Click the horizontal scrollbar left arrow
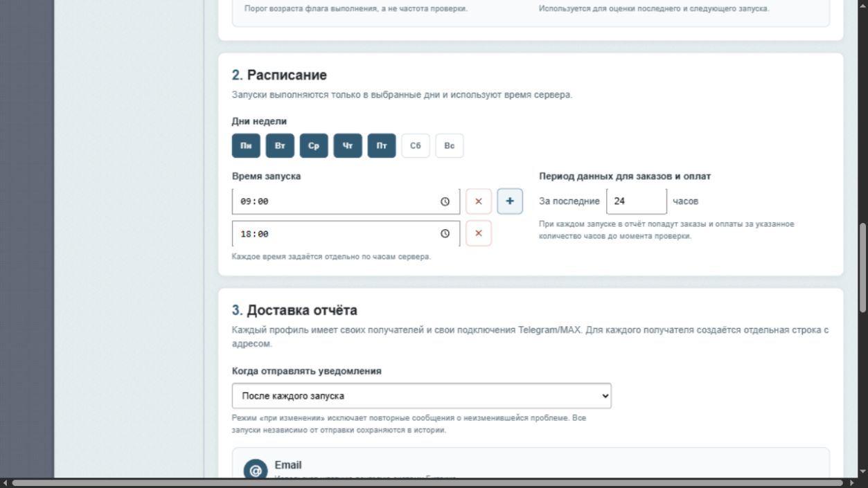This screenshot has width=868, height=488. (x=5, y=482)
